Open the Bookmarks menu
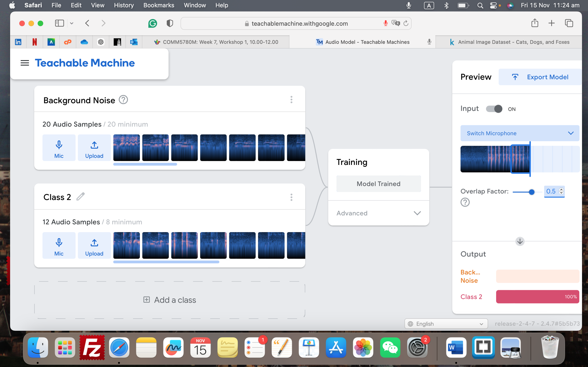The height and width of the screenshot is (367, 588). coord(159,5)
